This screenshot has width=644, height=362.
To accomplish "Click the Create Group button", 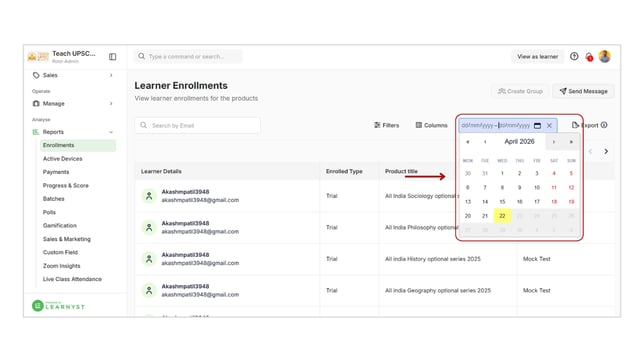I will point(520,91).
